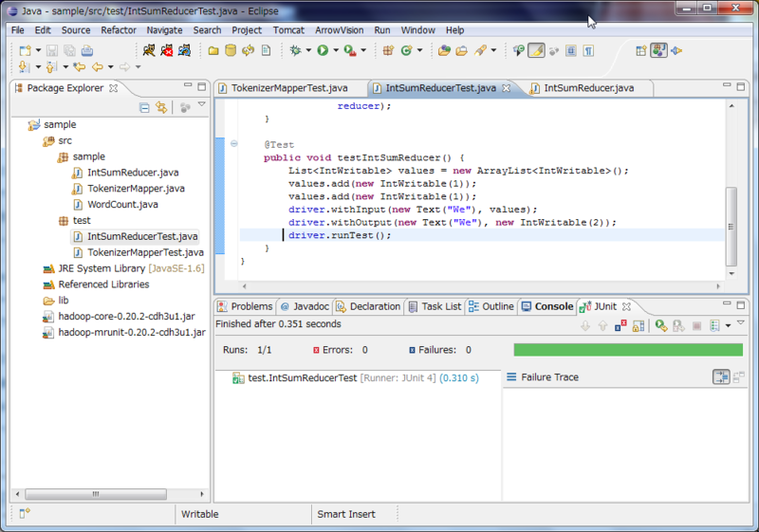Viewport: 759px width, 532px height.
Task: Open the Refactor menu
Action: pos(119,30)
